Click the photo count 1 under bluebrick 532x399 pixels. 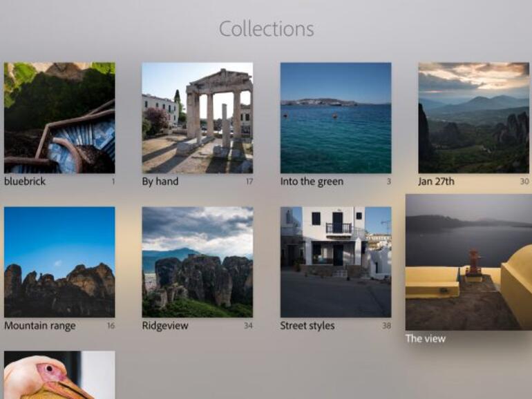(113, 182)
